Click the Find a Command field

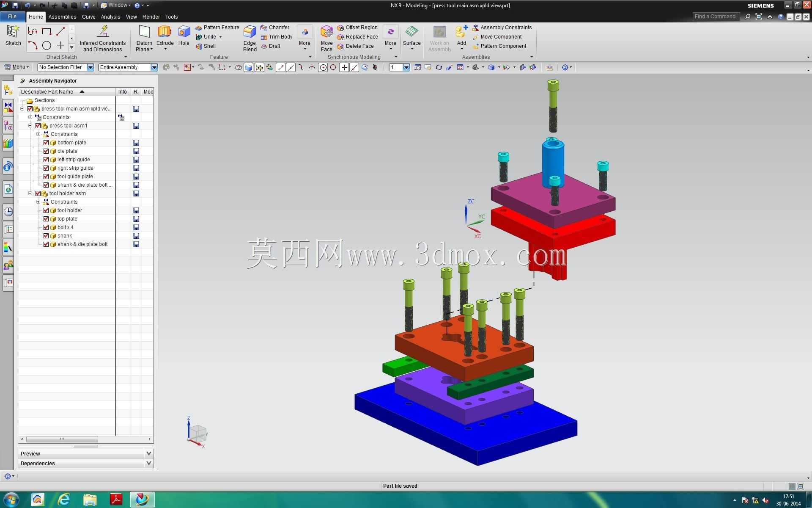click(716, 17)
